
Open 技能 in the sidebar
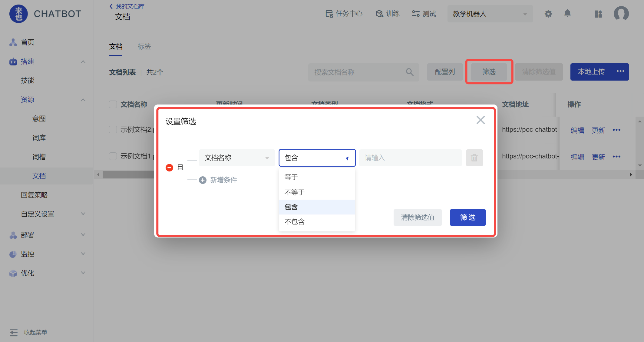28,81
